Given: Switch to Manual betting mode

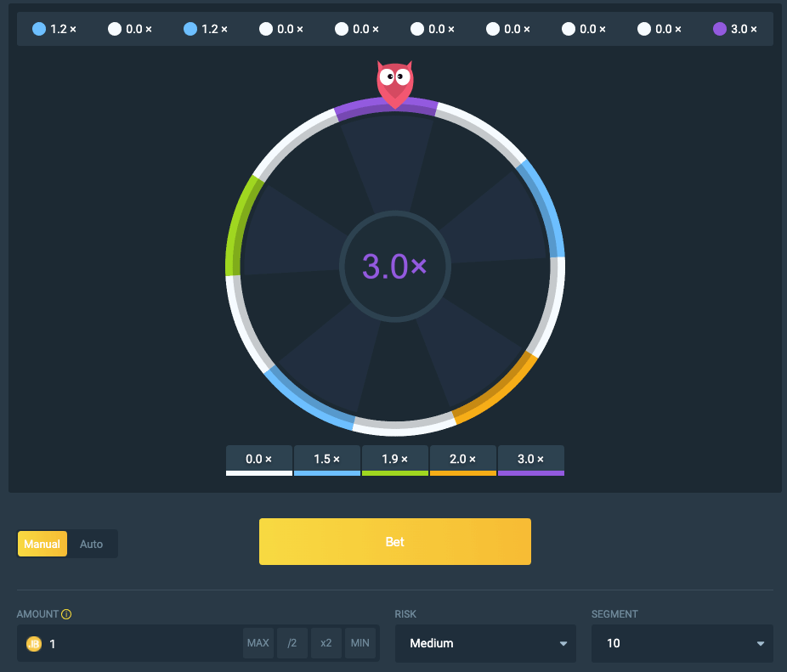Looking at the screenshot, I should click(x=42, y=544).
